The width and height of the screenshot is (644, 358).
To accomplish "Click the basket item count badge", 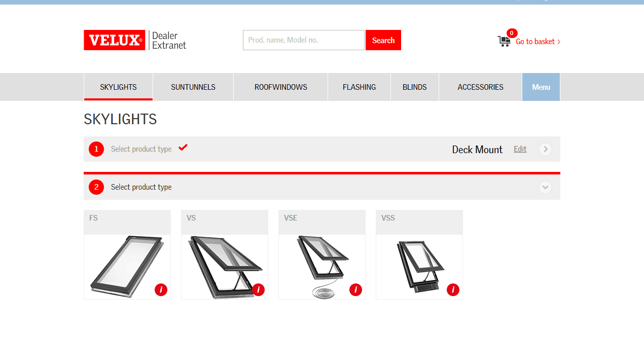I will point(512,33).
